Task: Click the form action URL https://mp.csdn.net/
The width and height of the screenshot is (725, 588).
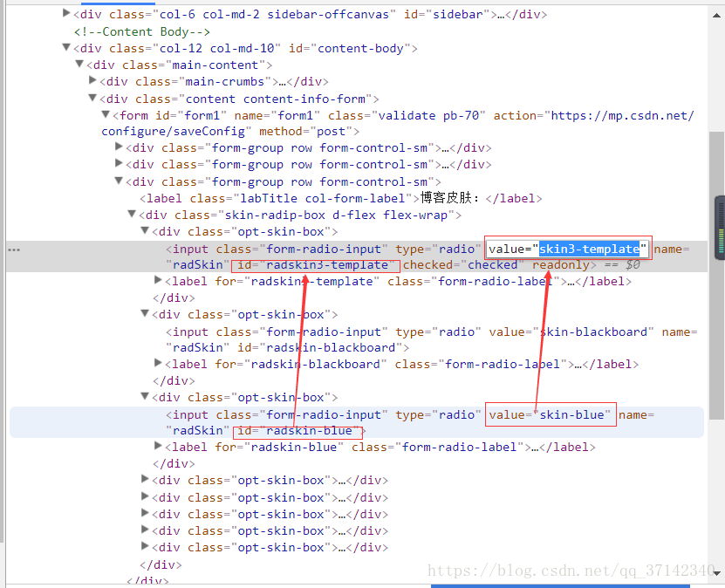Action: 622,115
